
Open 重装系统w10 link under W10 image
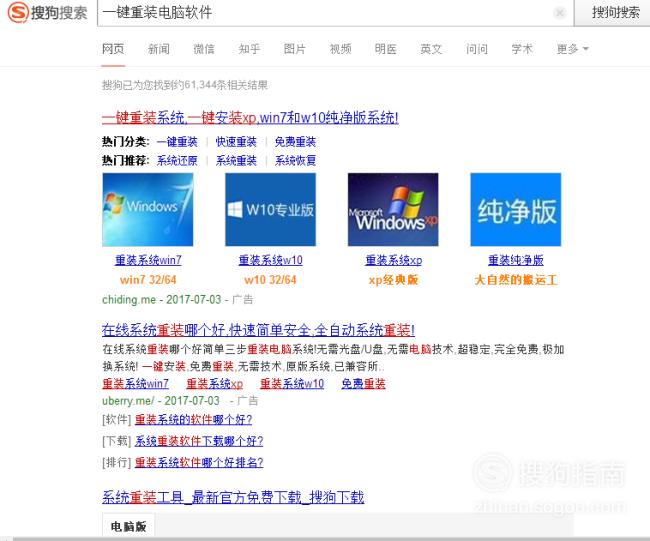[x=270, y=260]
